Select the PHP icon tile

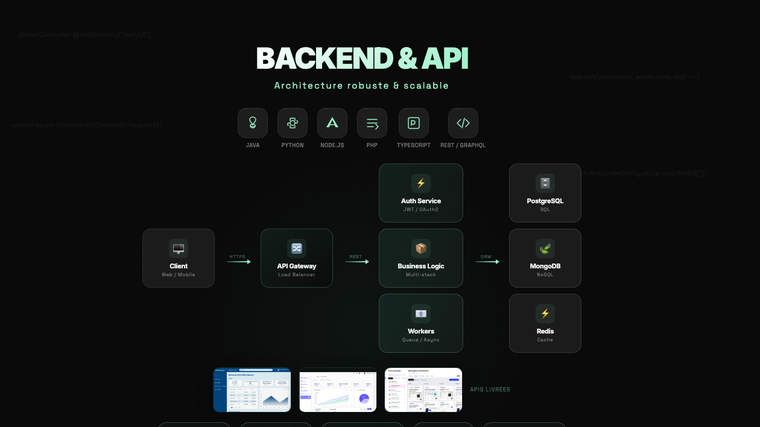click(x=372, y=123)
